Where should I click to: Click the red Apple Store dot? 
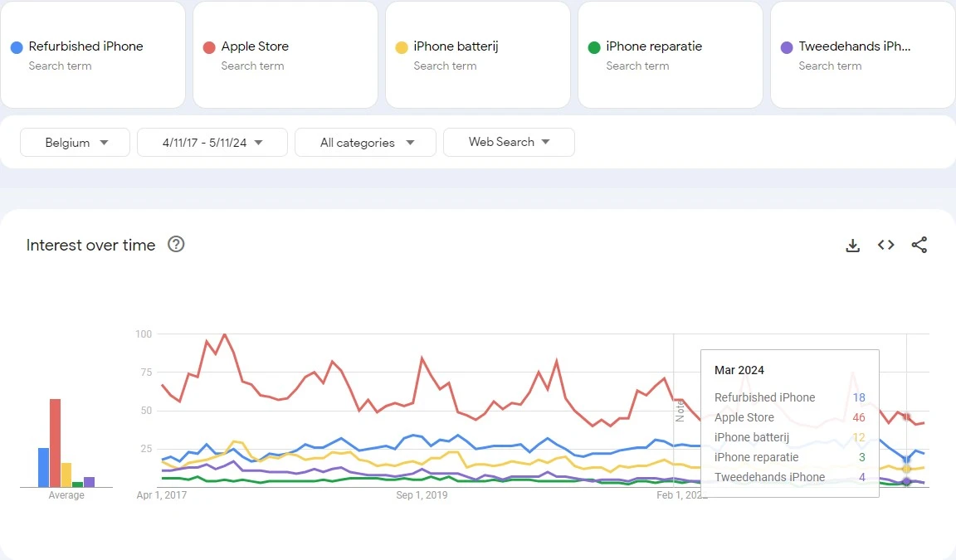tap(209, 47)
